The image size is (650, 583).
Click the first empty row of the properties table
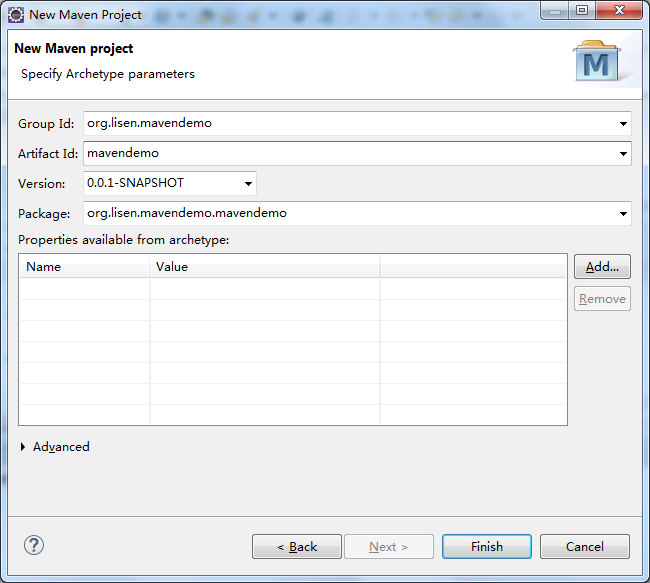coord(293,289)
